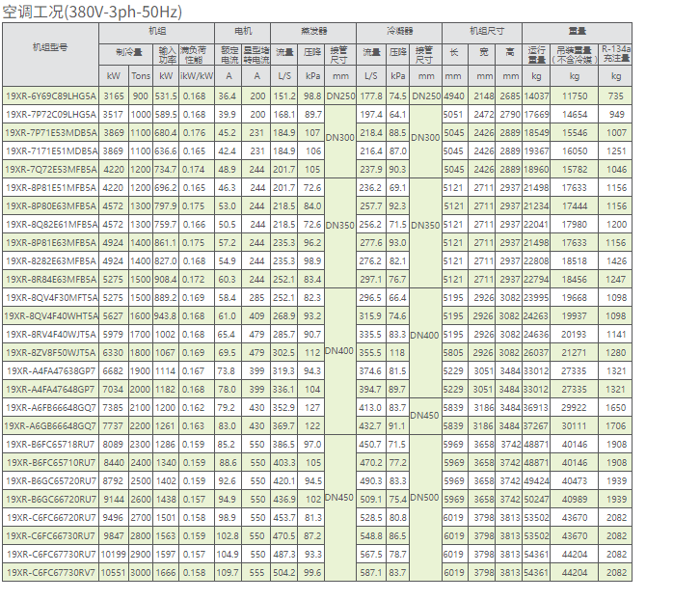The image size is (700, 600).
Task: Click the 10551 kW cooling capacity cell
Action: point(114,572)
